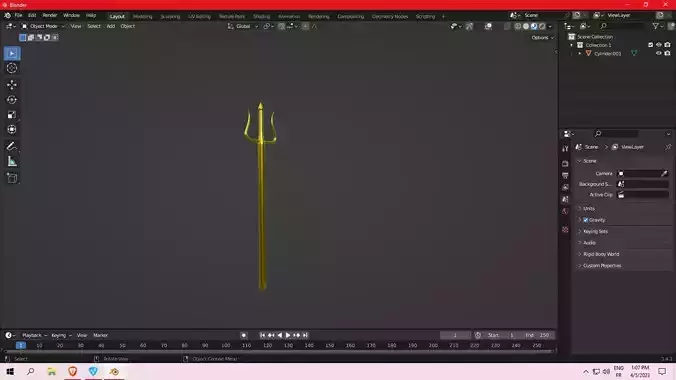Jump to the timeline start frame
Viewport: 676px width, 380px height.
click(262, 335)
